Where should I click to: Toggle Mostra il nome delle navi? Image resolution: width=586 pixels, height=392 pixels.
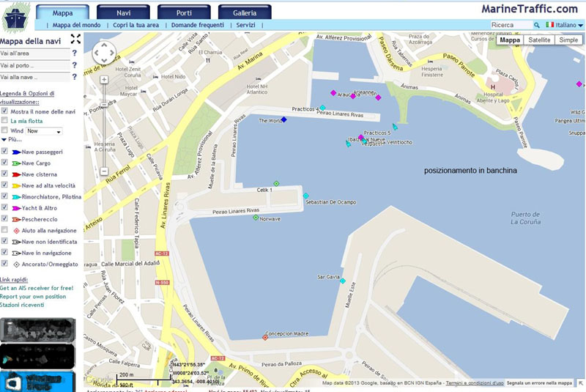[x=4, y=111]
